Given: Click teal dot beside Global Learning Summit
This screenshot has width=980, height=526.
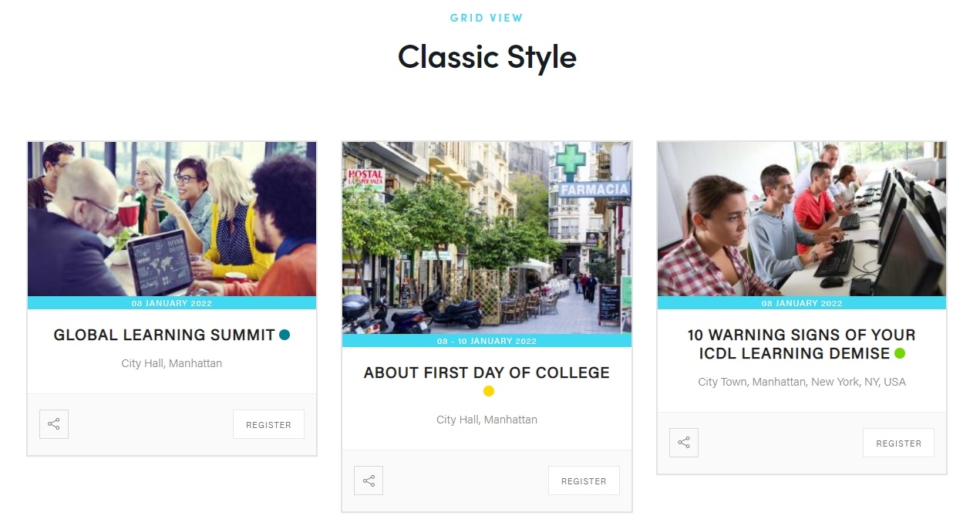Looking at the screenshot, I should (x=285, y=335).
